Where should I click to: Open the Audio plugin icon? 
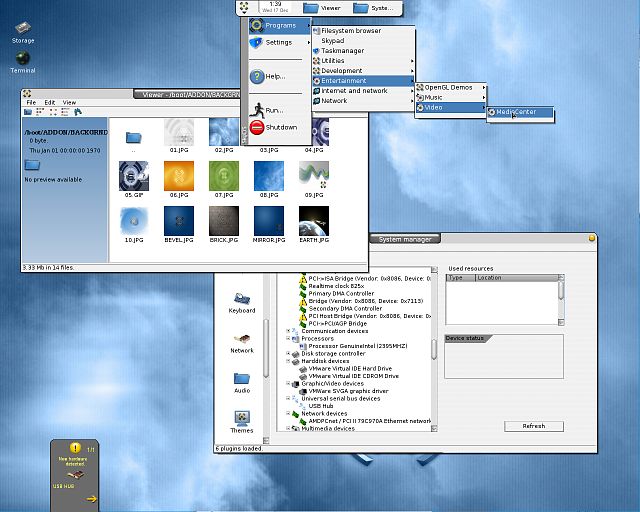242,379
